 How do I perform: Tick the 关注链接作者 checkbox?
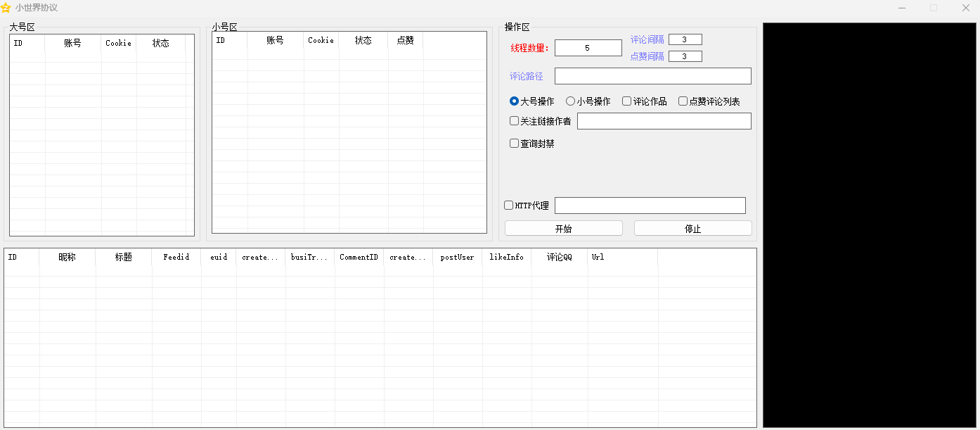pyautogui.click(x=515, y=121)
